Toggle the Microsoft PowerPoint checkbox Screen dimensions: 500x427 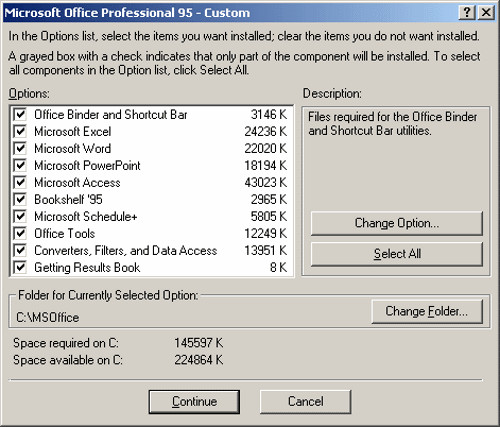20,165
